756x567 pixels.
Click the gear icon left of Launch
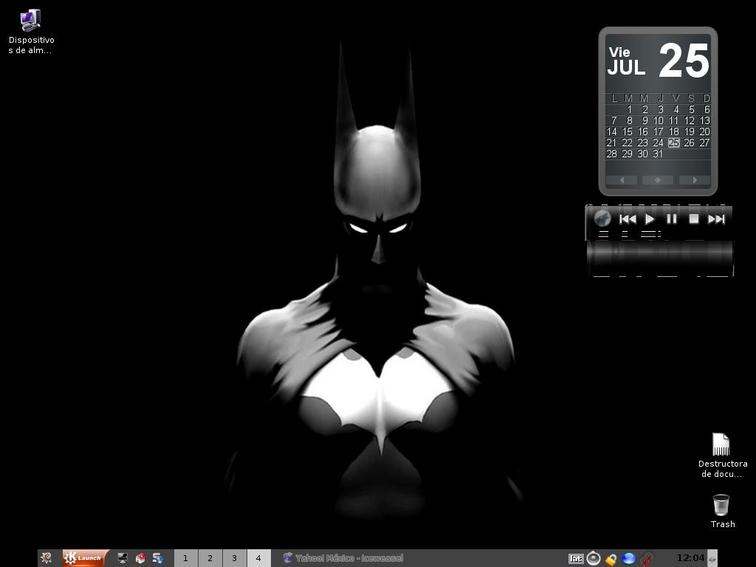[x=47, y=558]
